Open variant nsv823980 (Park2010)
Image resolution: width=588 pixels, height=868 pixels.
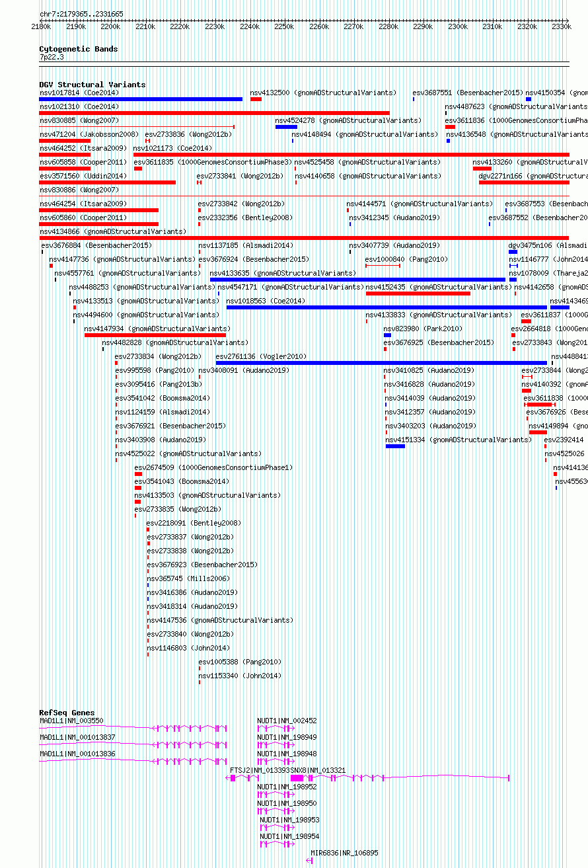tap(423, 329)
